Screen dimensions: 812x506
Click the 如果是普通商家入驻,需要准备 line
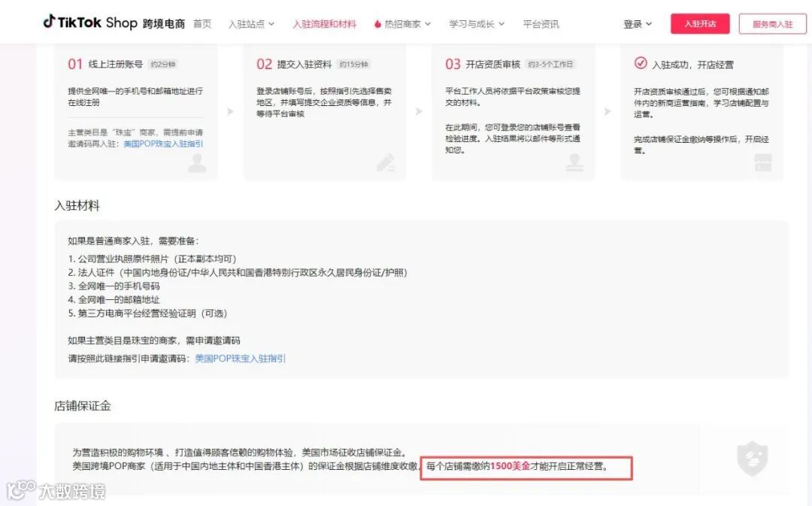point(133,241)
